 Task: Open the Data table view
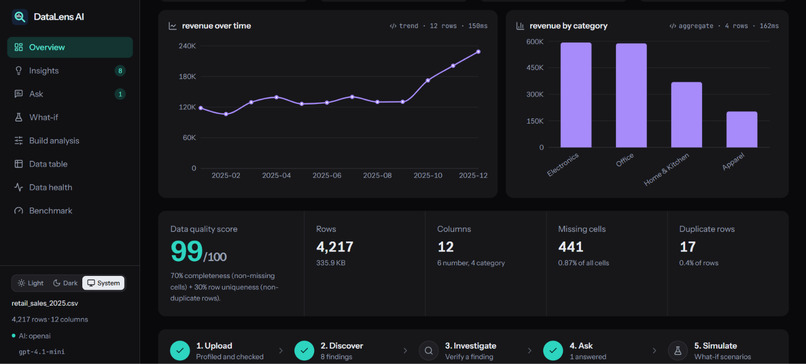pos(70,164)
